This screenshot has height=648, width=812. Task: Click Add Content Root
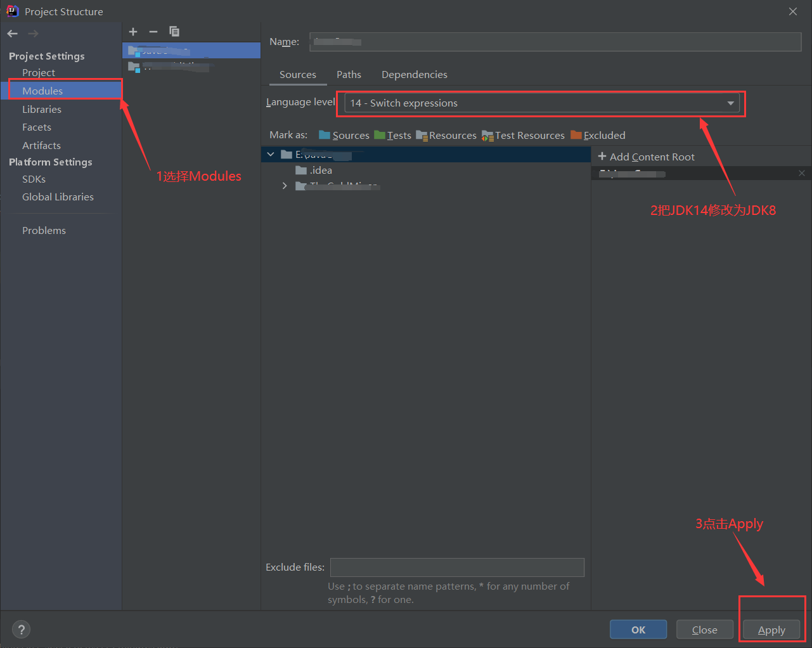[646, 157]
